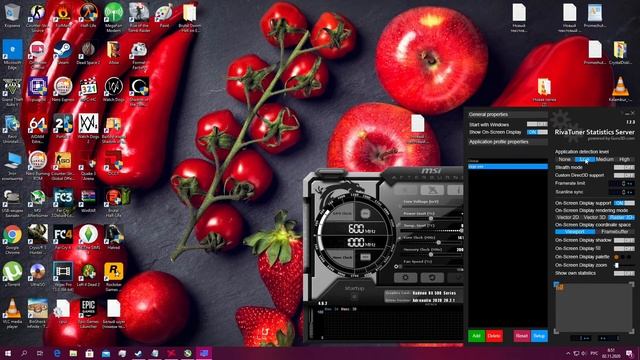Open the Steam desktop shortcut
This screenshot has width=640, height=360.
click(x=63, y=52)
